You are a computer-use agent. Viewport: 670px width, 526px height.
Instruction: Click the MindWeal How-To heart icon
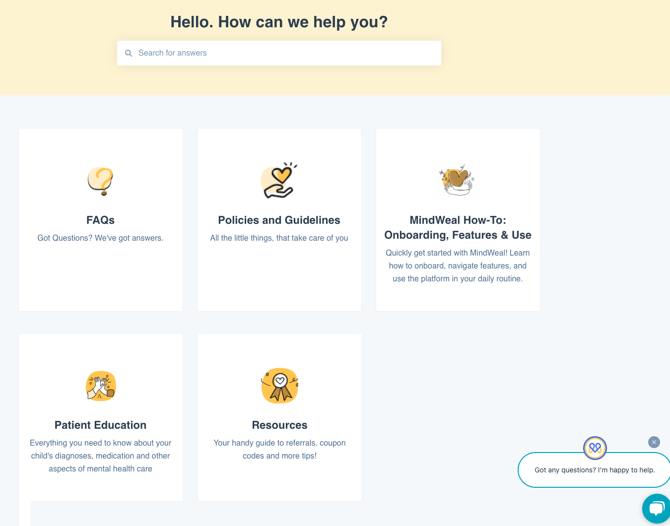457,180
